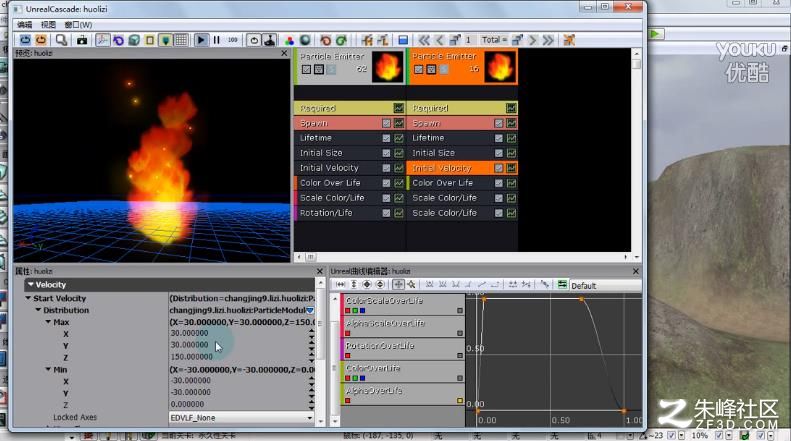Screen dimensions: 791x441
Task: Open the 编辑 menu
Action: coord(24,25)
